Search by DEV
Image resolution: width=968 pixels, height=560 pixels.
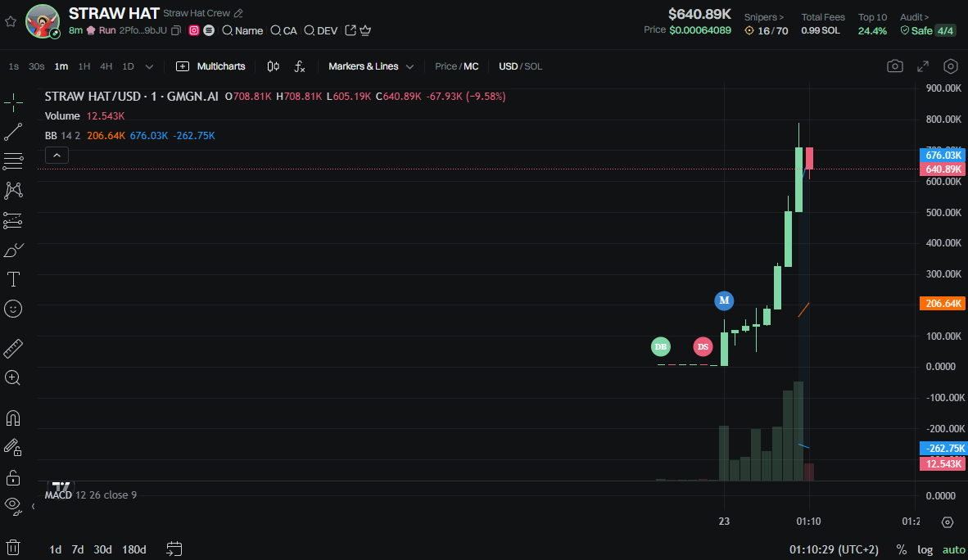pyautogui.click(x=321, y=30)
